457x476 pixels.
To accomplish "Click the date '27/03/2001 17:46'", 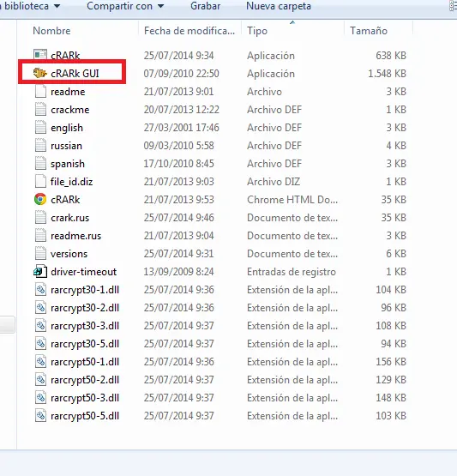I will (182, 128).
